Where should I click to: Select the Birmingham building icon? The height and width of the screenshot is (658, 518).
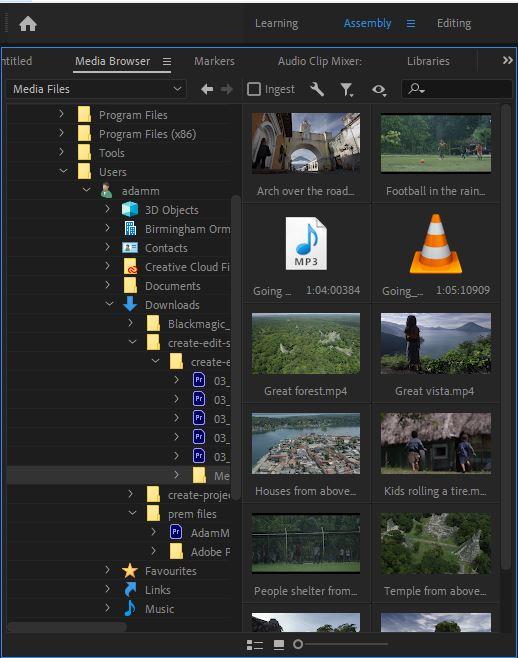point(130,228)
